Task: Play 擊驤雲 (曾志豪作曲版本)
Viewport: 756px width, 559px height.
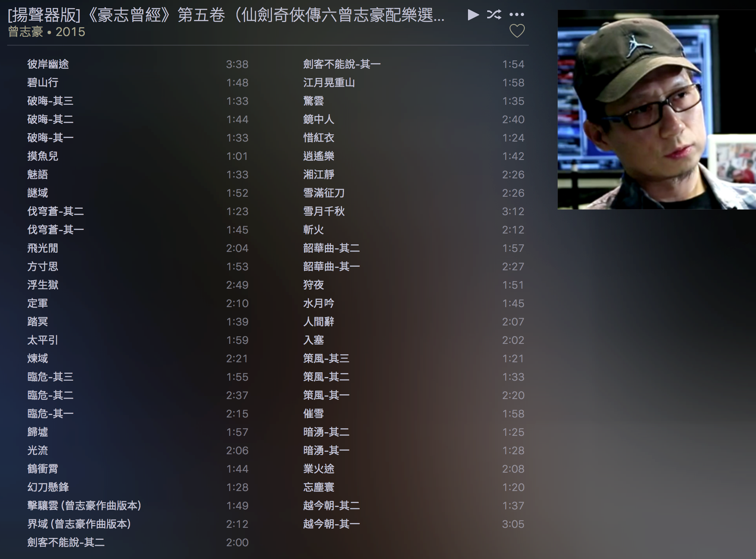Action: coord(84,505)
